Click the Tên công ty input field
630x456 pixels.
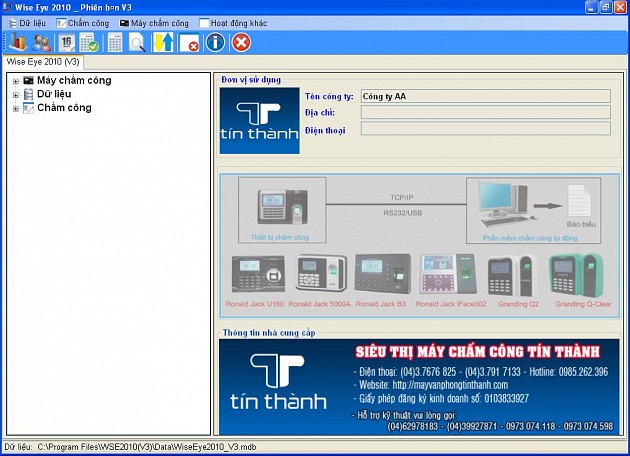[486, 96]
